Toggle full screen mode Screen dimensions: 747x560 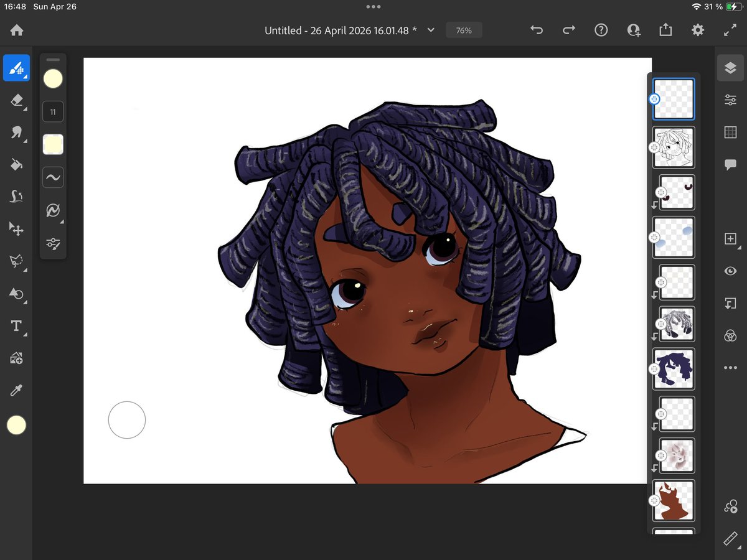pos(730,30)
